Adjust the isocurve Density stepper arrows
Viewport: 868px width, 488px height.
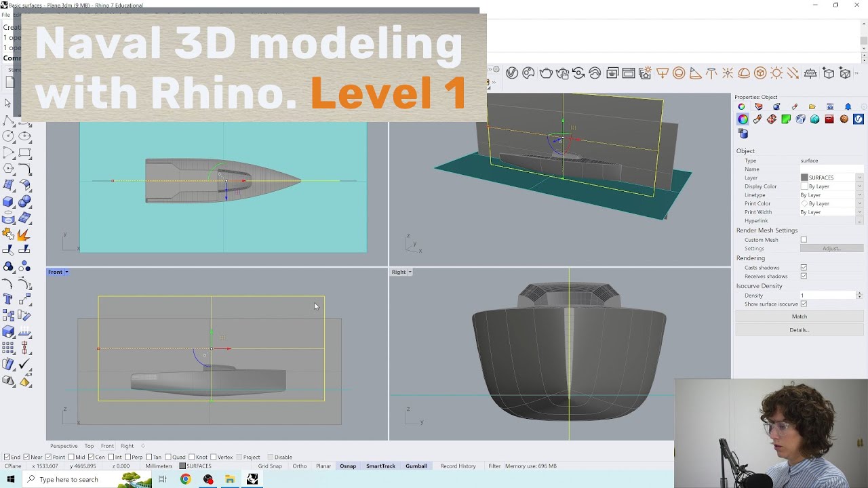(x=859, y=296)
